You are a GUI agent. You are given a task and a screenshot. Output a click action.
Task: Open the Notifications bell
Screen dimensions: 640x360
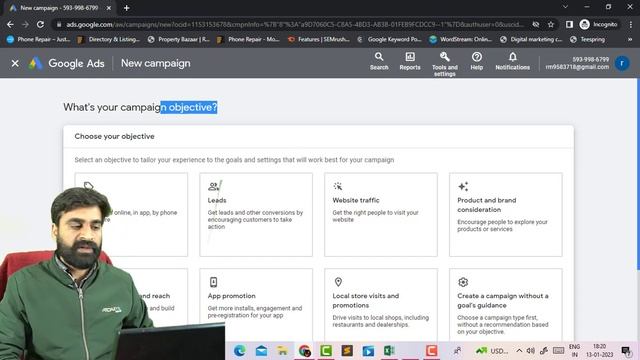(x=513, y=61)
